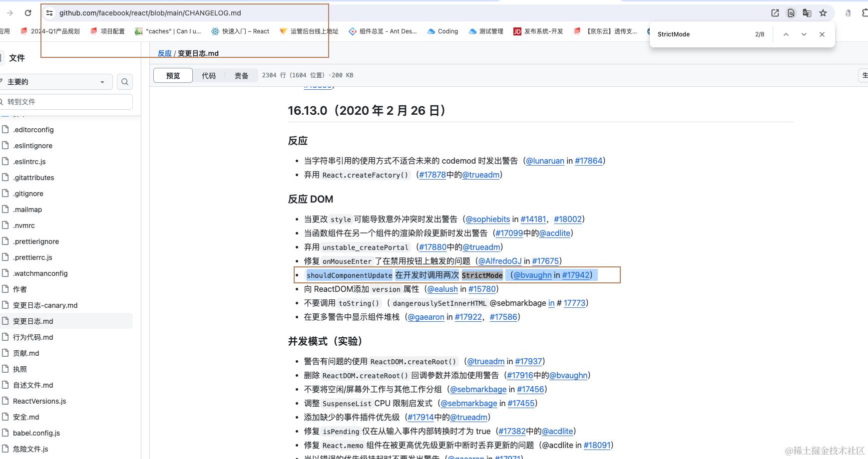Viewport: 868px width, 459px height.
Task: Reload the page with the refresh icon
Action: click(28, 13)
